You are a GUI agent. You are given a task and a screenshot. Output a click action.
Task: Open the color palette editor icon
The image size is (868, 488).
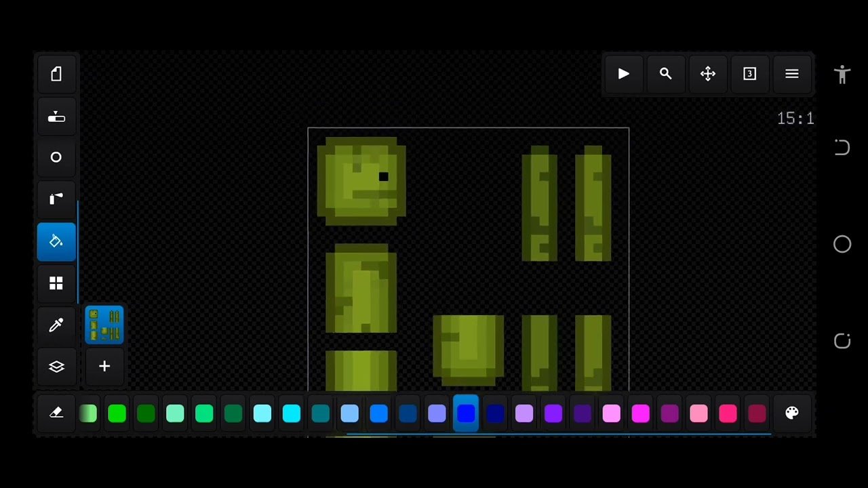pyautogui.click(x=791, y=413)
